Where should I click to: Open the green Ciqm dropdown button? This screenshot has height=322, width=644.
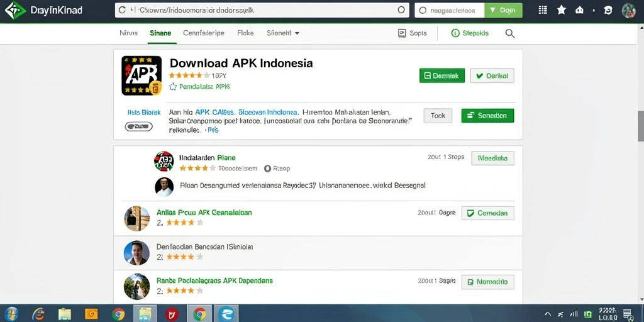coord(504,11)
